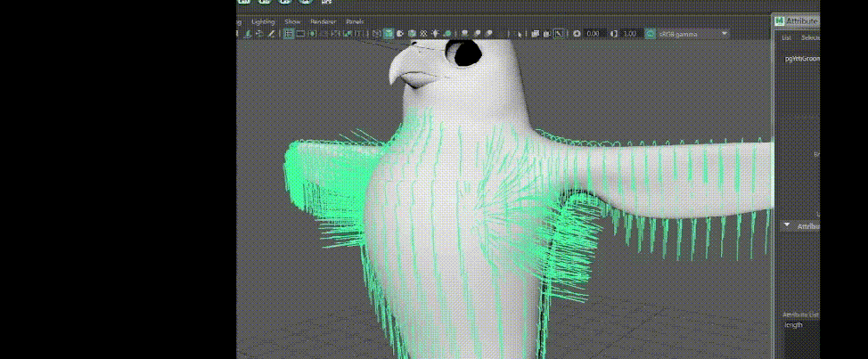This screenshot has height=359, width=868.
Task: Click the shadows toolbar icon
Action: (x=448, y=34)
